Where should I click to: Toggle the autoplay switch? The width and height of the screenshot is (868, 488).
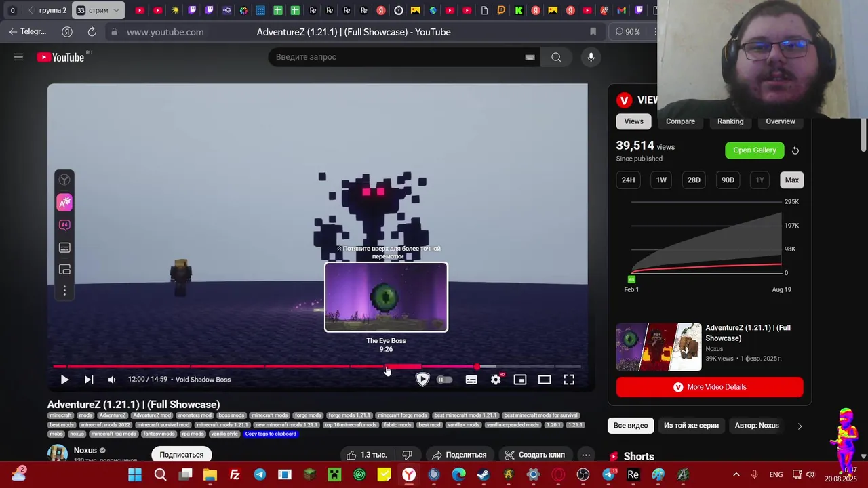444,380
